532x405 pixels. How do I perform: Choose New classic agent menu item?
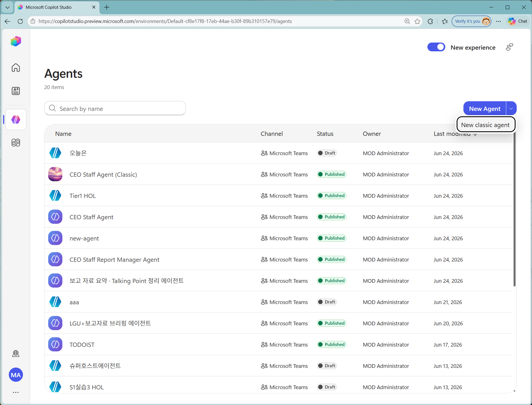pos(486,125)
